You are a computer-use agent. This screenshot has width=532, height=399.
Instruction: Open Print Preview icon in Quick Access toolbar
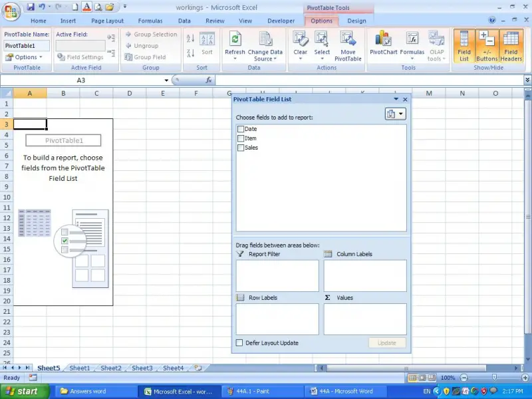click(x=98, y=7)
